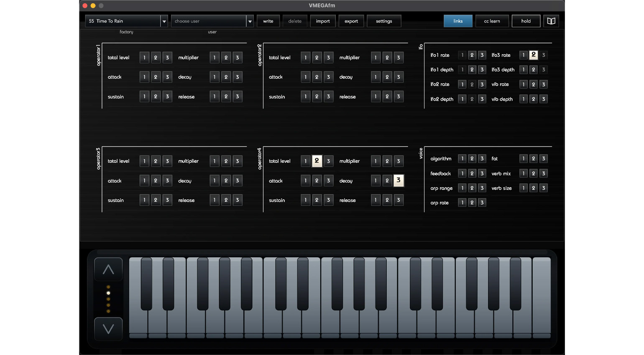Open the choose user preset field

[209, 21]
